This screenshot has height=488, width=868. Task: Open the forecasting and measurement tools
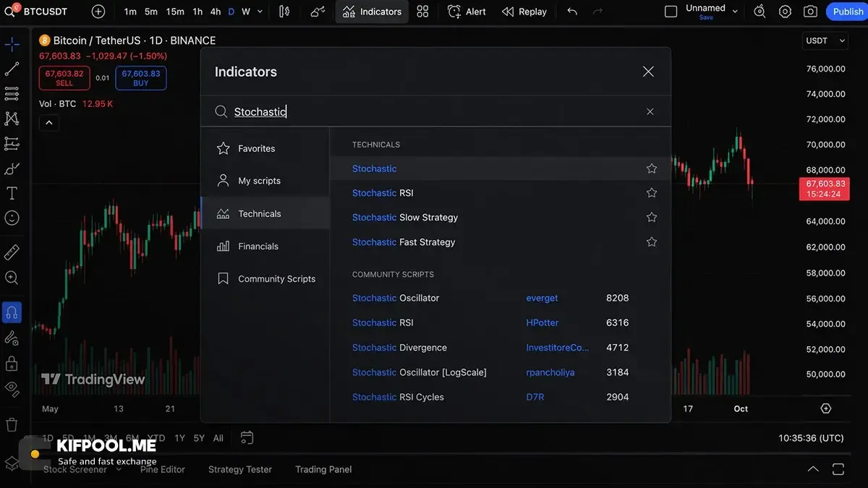(x=12, y=143)
